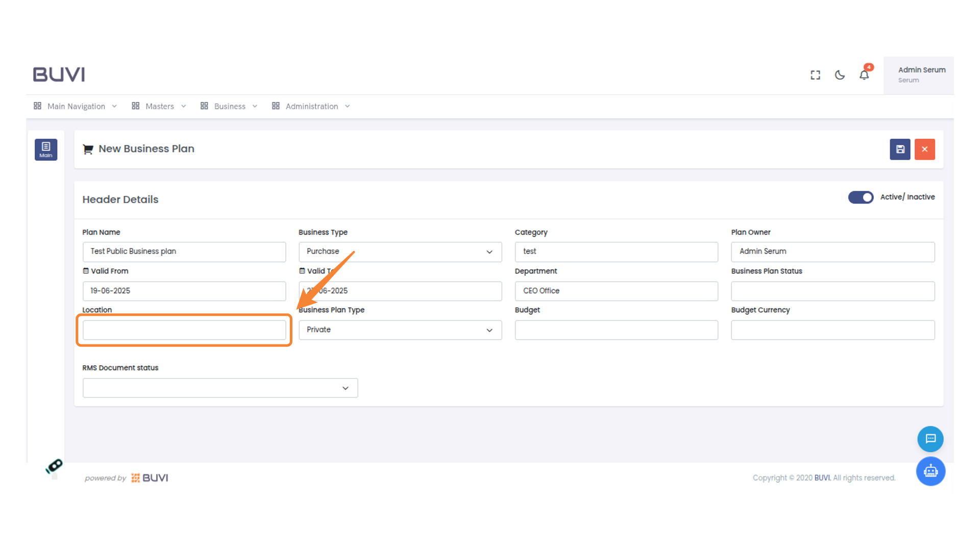
Task: Click the save floppy disk icon
Action: click(x=900, y=149)
